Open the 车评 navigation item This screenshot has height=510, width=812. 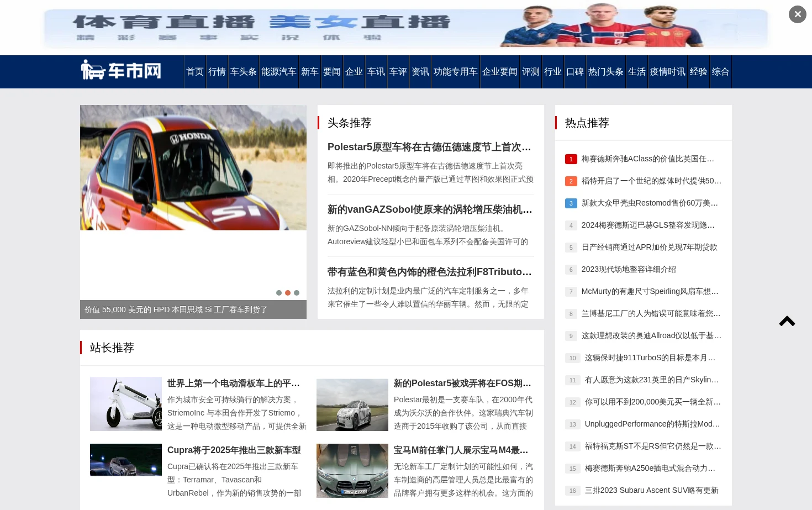click(x=398, y=72)
